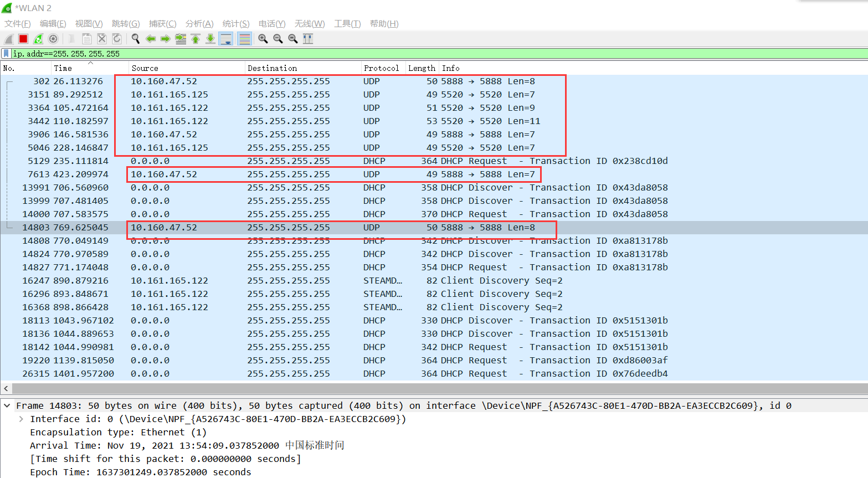868x478 pixels.
Task: Select UDP packet 7613
Action: click(434, 174)
